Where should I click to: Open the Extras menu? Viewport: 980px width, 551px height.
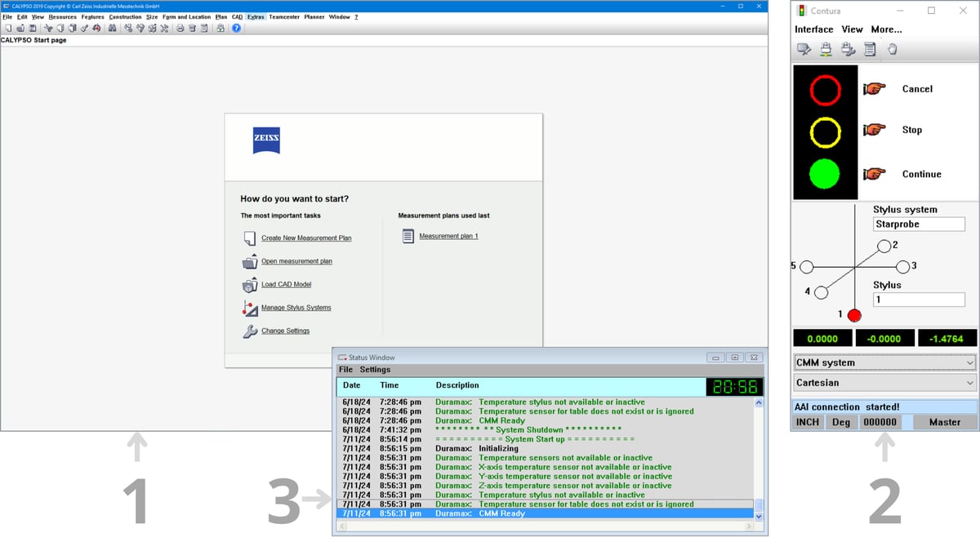(x=256, y=16)
